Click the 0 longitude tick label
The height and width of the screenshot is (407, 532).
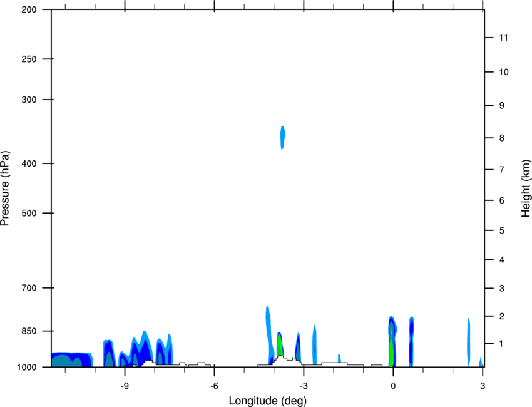393,386
